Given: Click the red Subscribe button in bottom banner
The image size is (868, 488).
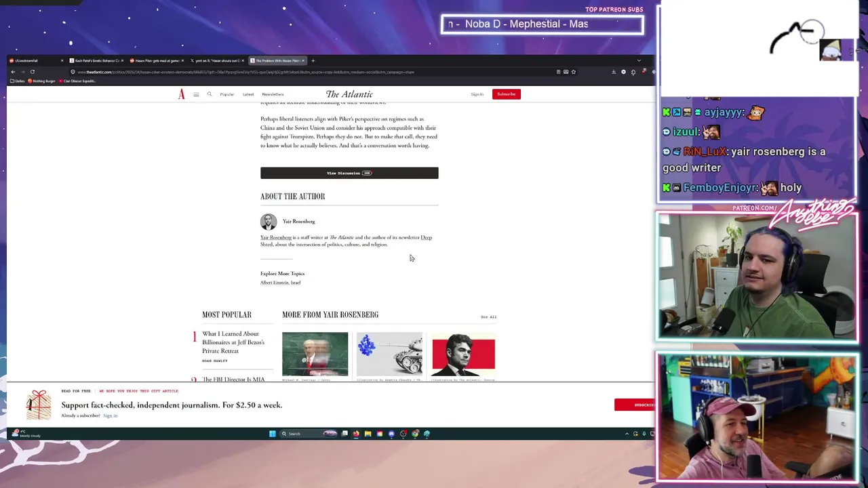Looking at the screenshot, I should tap(635, 405).
